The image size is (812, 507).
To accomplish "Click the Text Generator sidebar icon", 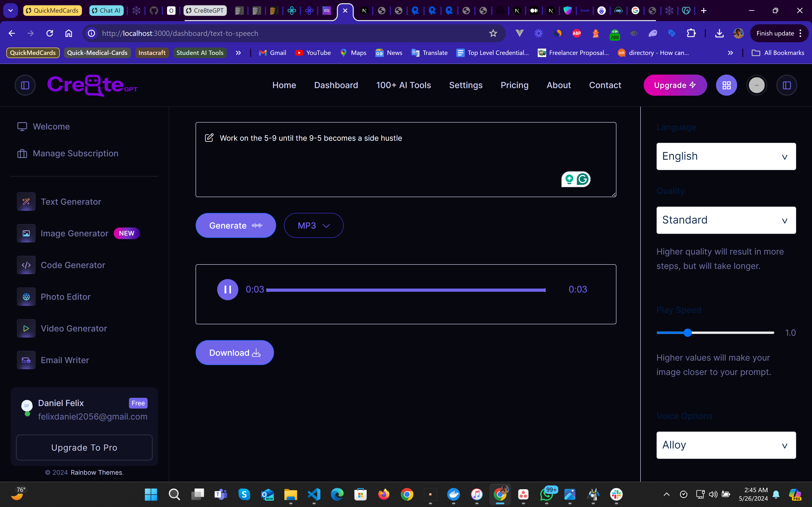I will tap(26, 202).
